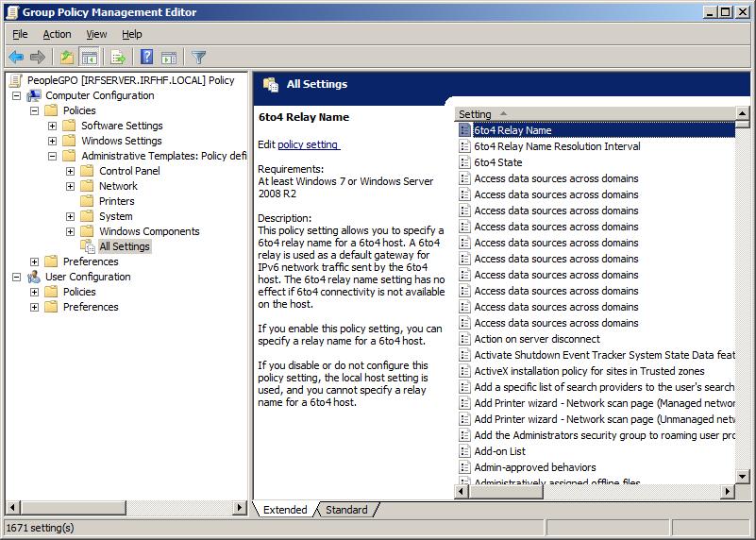Expand the Network node

click(x=71, y=186)
